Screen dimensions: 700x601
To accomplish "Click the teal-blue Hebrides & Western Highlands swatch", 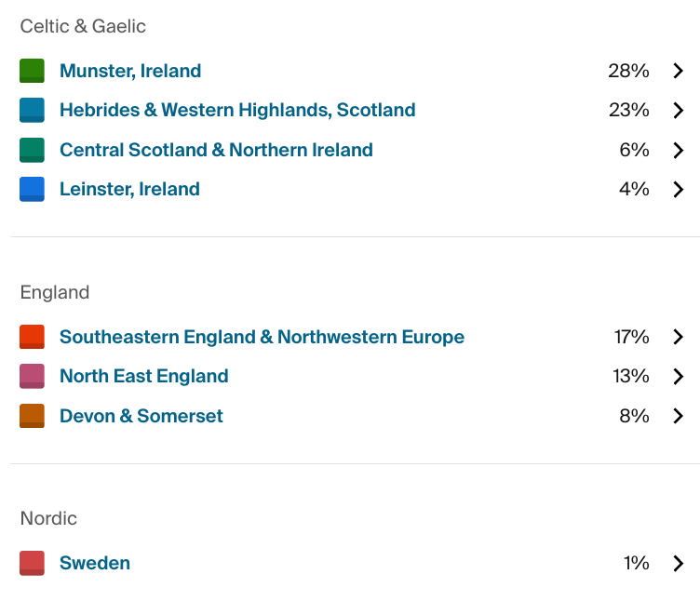I will click(x=32, y=110).
